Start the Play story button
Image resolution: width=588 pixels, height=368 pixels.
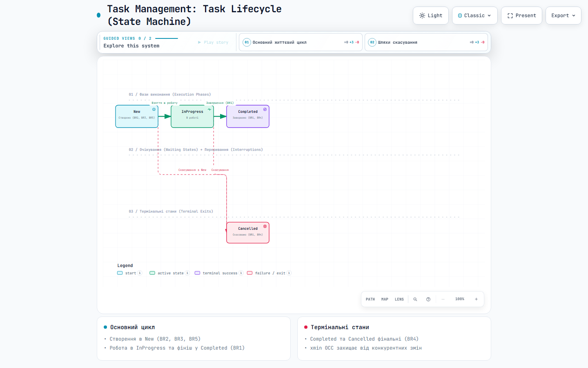[213, 43]
